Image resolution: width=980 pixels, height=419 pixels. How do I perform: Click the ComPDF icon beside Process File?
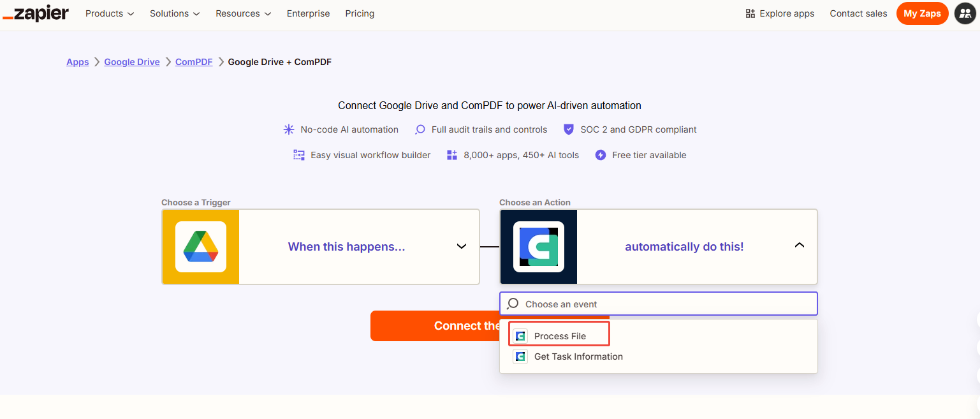(520, 335)
